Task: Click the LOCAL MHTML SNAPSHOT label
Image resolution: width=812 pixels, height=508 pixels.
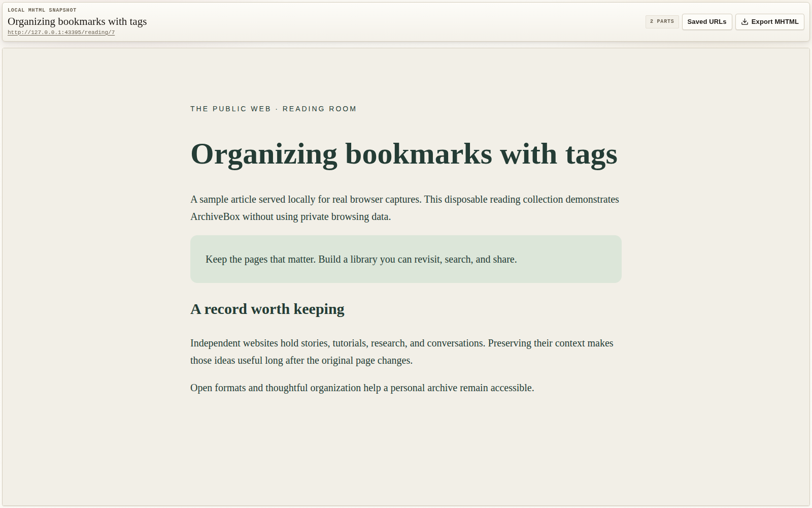Action: (42, 10)
